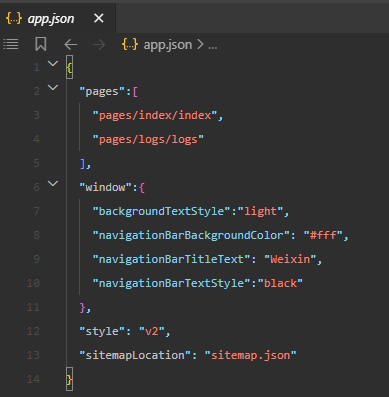Open app.json breadcrumb segment
The height and width of the screenshot is (397, 389).
pyautogui.click(x=168, y=45)
